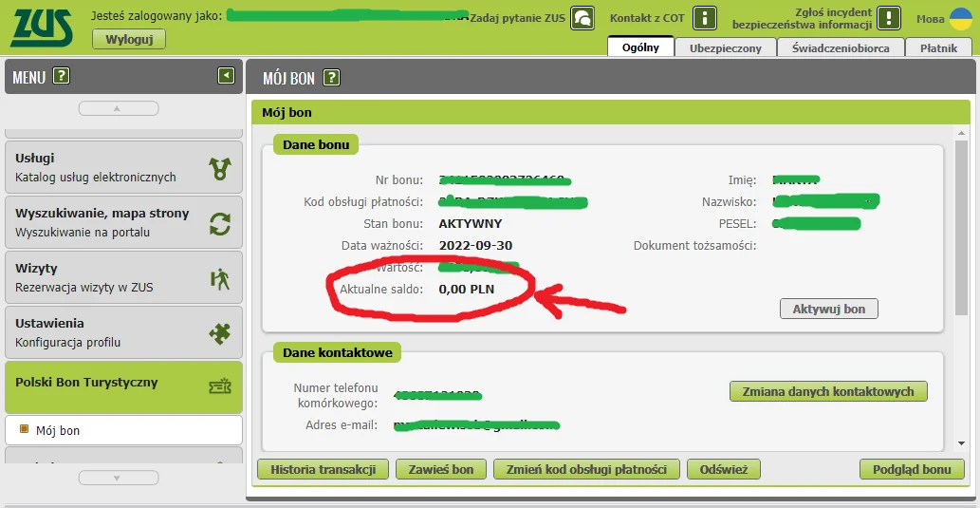Click the Mój bon panel title
The height and width of the screenshot is (508, 980).
287,113
